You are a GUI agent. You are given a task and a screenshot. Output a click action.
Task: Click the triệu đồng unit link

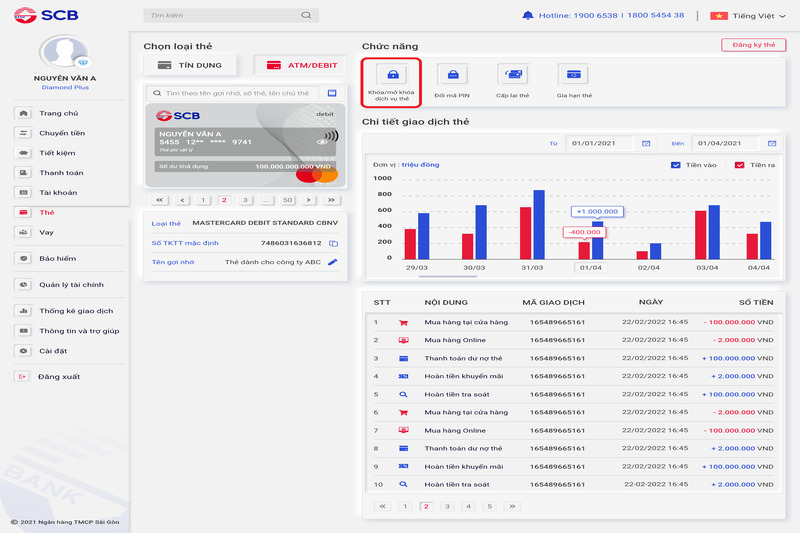click(420, 165)
